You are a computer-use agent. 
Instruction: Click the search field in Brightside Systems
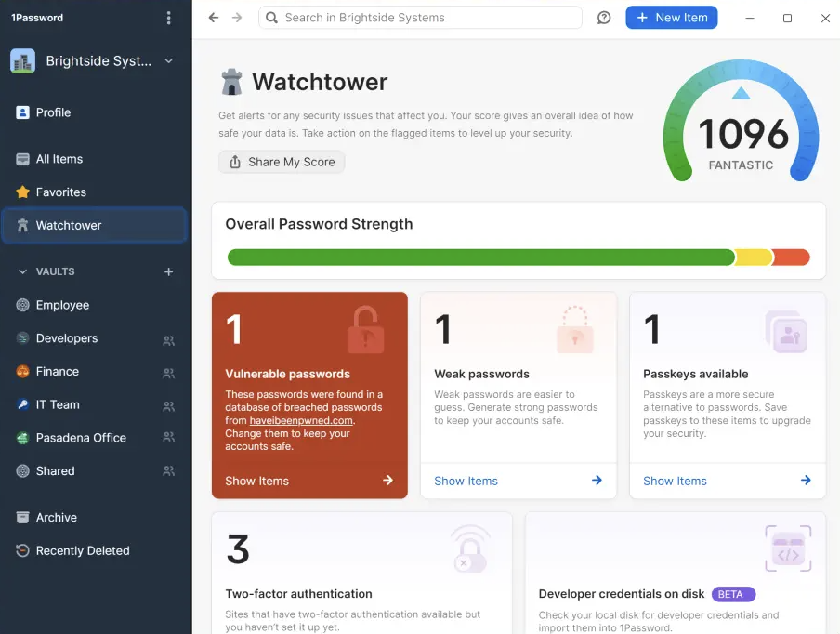point(420,18)
